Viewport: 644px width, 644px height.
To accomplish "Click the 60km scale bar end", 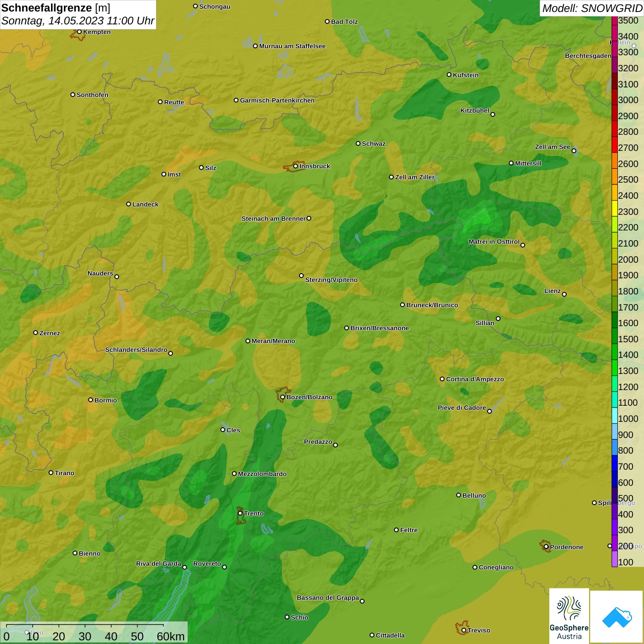I will 163,626.
